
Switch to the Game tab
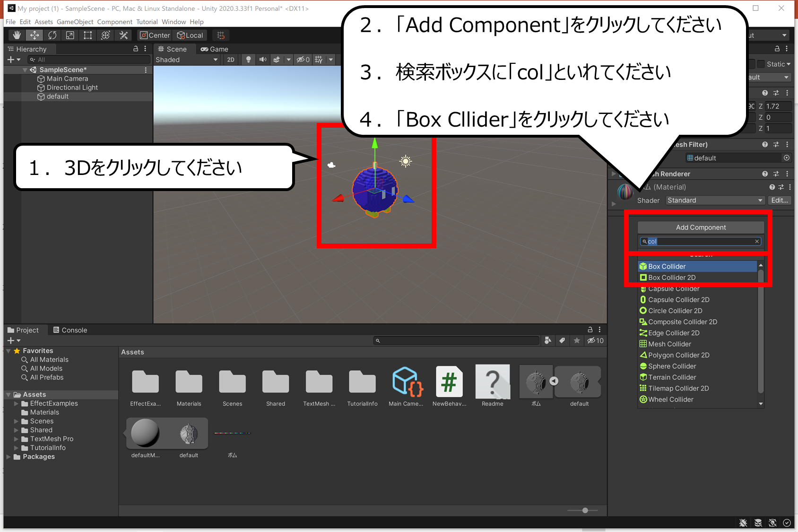[214, 49]
